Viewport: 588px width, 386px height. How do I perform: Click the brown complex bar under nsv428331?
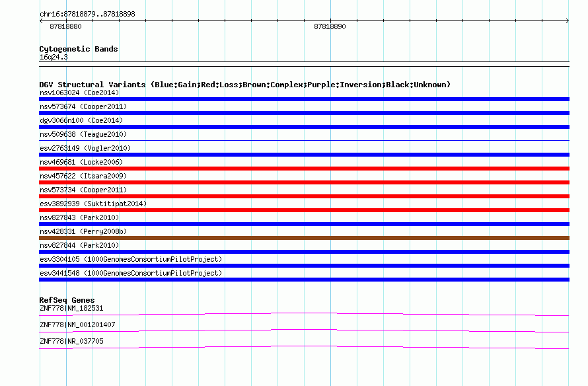[304, 238]
